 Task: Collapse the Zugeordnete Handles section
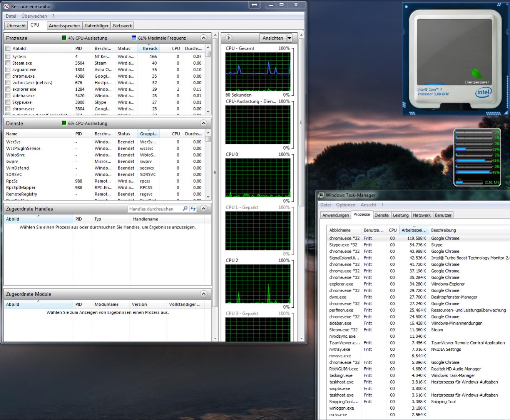pos(204,209)
